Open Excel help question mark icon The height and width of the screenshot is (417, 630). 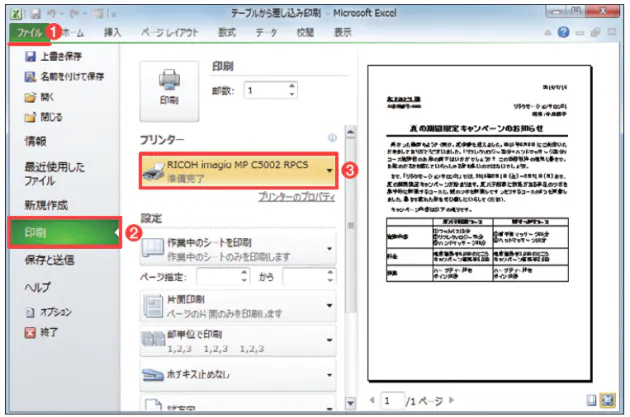tap(563, 32)
